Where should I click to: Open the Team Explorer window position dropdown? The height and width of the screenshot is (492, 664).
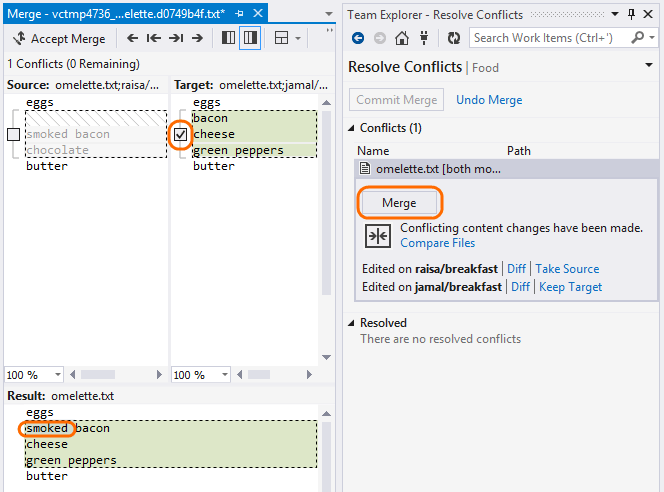tap(615, 14)
